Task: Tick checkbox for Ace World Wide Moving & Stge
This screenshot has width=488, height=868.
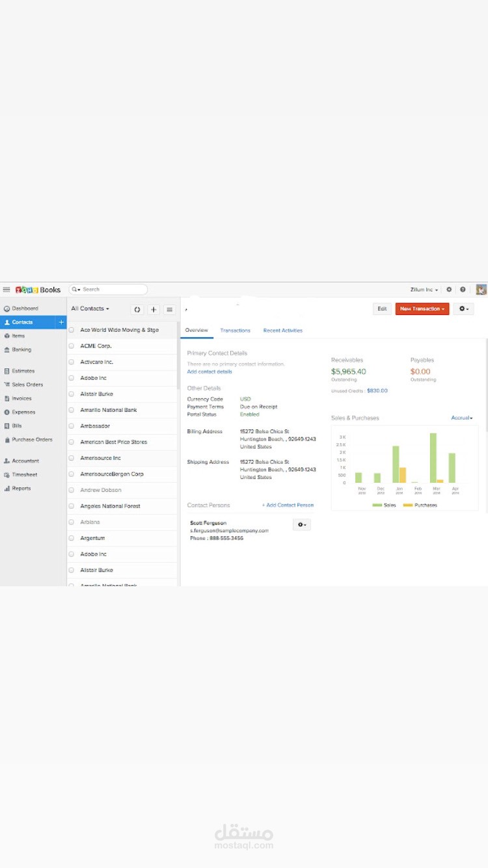Action: [x=72, y=330]
